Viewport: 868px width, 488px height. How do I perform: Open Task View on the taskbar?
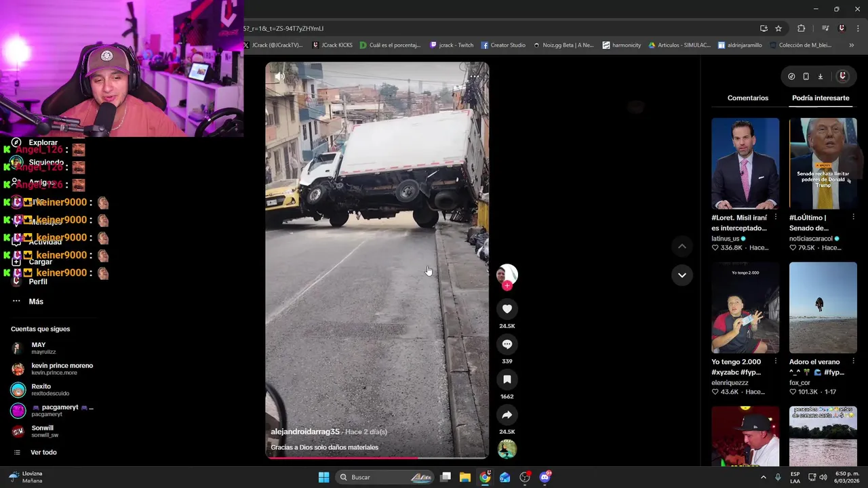(446, 477)
